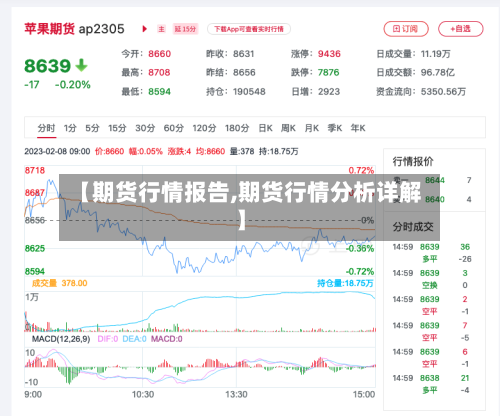Add to watchlist with +自选 button
The height and width of the screenshot is (416, 500).
click(x=461, y=29)
